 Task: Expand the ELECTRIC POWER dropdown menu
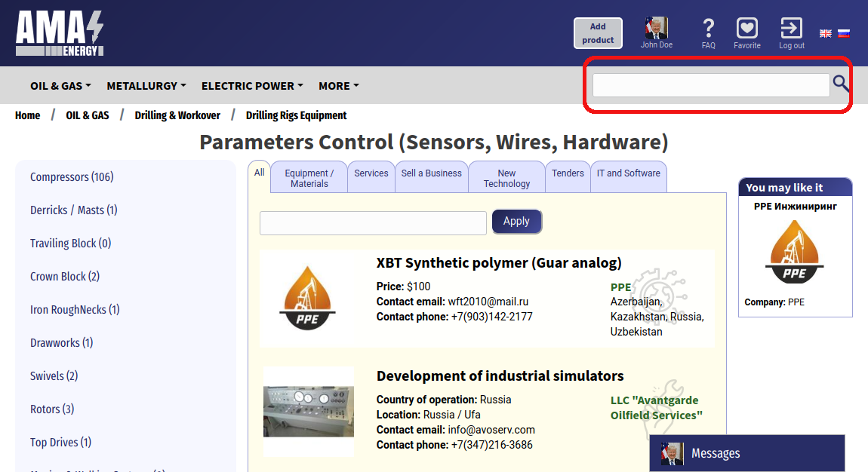[x=252, y=86]
